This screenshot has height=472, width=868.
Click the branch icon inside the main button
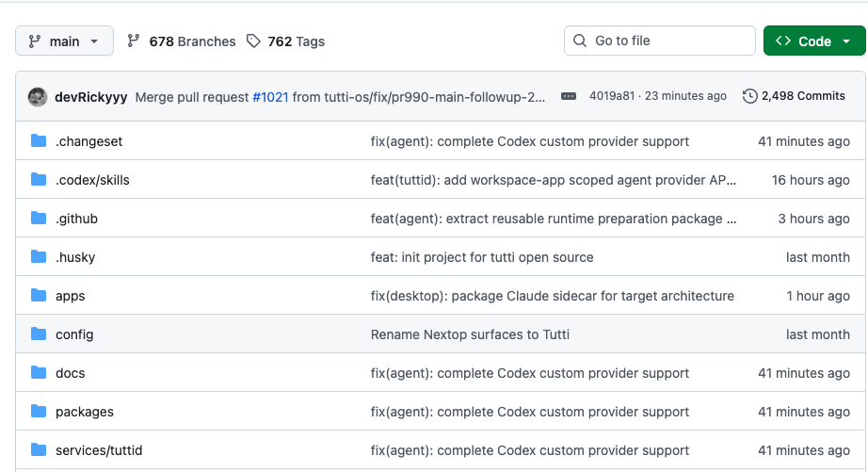pos(34,41)
